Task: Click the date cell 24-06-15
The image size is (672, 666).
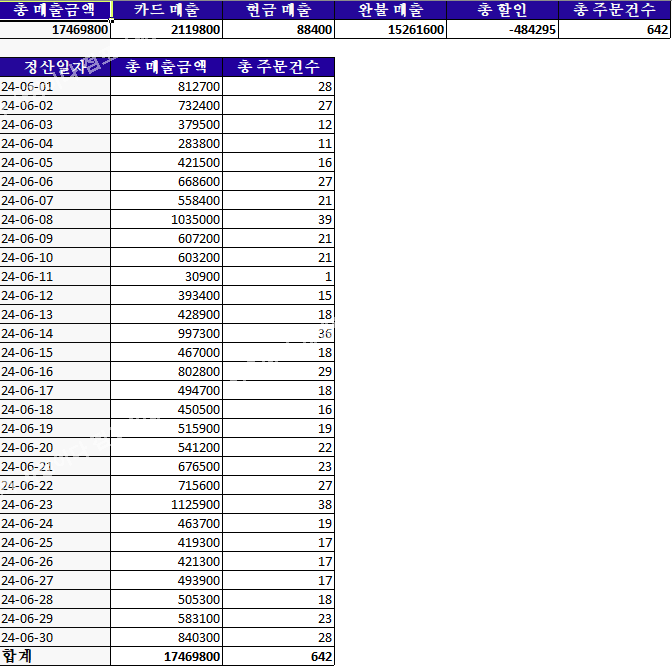Action: coord(55,352)
